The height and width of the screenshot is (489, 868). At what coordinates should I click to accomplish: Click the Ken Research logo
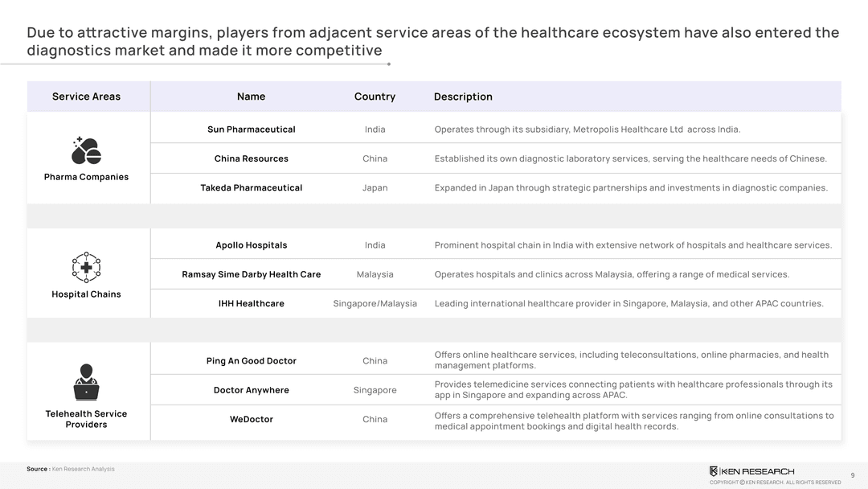click(x=751, y=471)
